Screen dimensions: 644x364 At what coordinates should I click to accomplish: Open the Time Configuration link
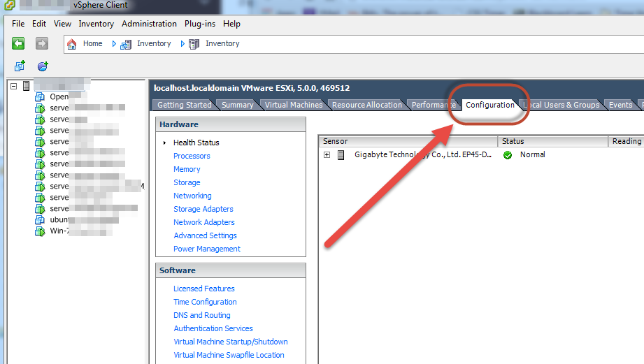pyautogui.click(x=205, y=302)
